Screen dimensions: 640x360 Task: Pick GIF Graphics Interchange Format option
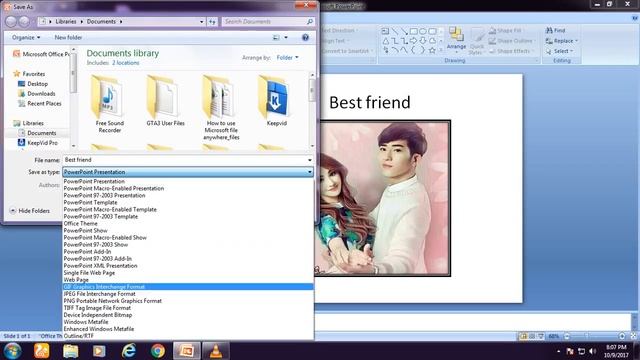click(188, 287)
